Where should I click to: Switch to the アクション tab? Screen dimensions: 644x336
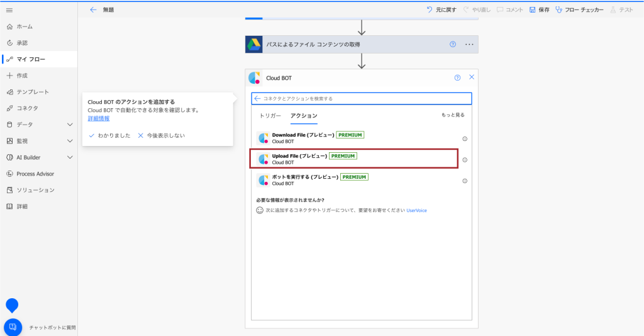pyautogui.click(x=304, y=116)
